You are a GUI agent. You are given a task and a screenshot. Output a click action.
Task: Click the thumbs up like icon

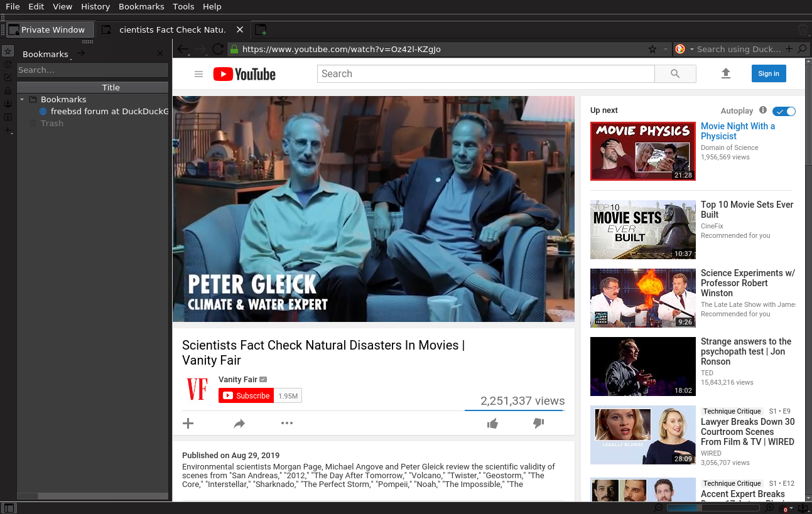(492, 424)
